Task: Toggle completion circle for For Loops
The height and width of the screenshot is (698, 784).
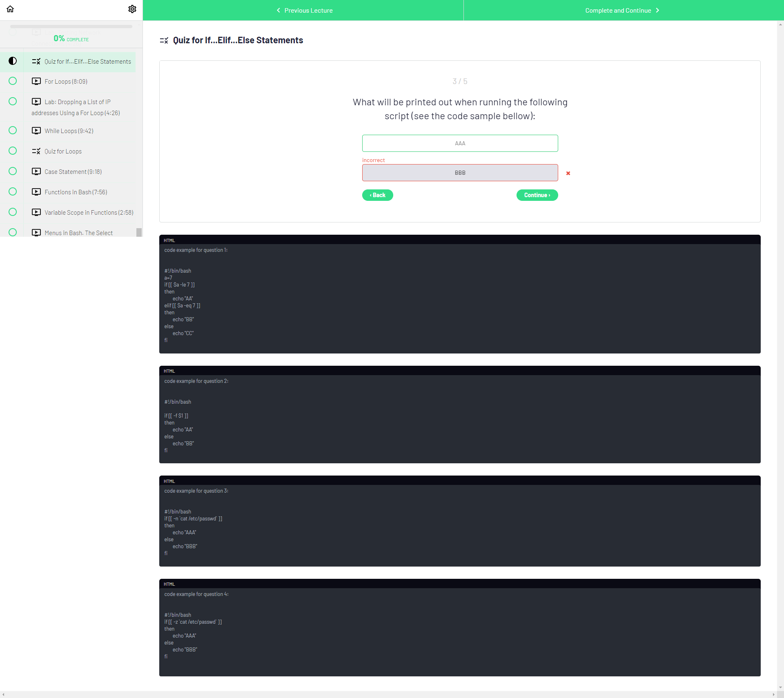Action: [13, 81]
